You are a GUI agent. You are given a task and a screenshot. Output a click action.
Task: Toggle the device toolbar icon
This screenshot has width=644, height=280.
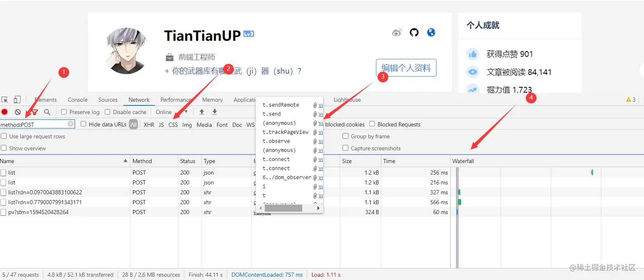pyautogui.click(x=17, y=100)
